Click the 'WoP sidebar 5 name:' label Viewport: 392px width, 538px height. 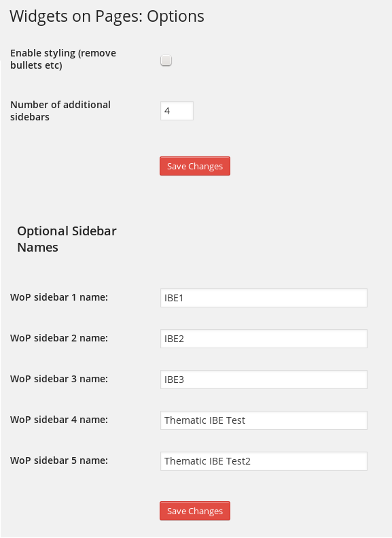point(59,460)
